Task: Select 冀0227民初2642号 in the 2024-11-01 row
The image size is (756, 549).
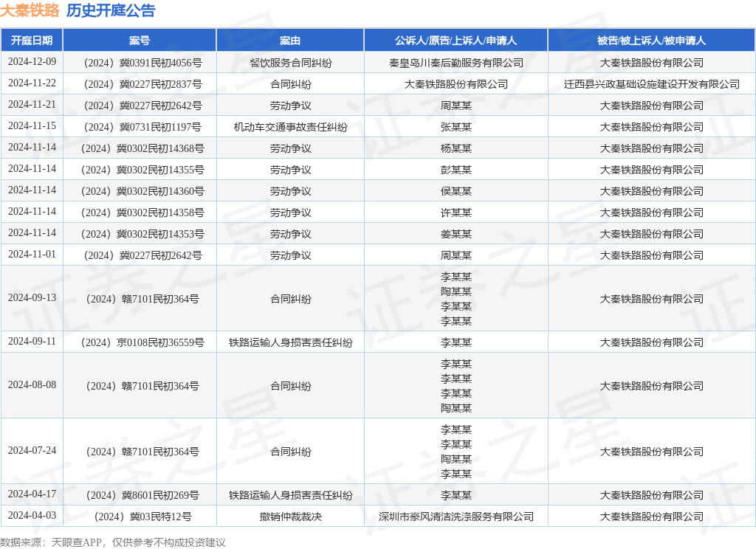Action: (142, 255)
